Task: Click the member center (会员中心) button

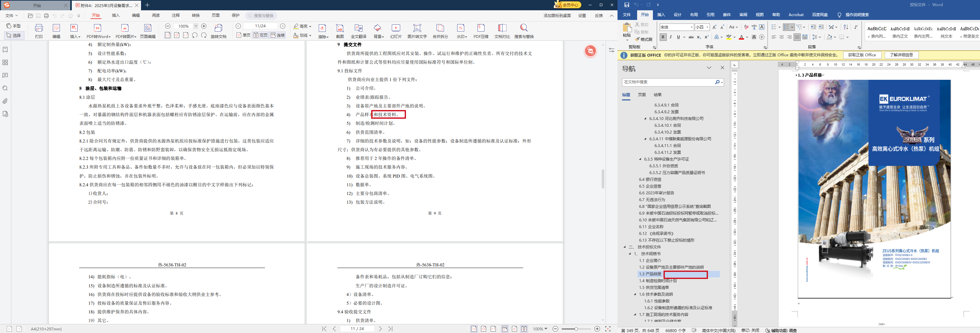Action: 567,5
